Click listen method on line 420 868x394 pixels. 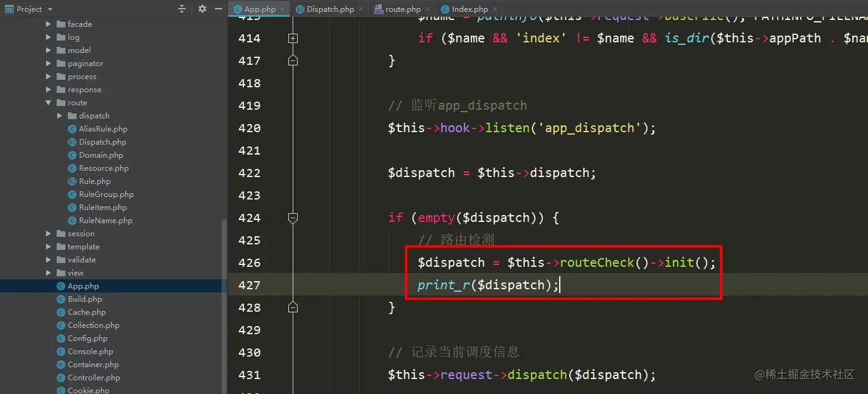click(x=507, y=128)
